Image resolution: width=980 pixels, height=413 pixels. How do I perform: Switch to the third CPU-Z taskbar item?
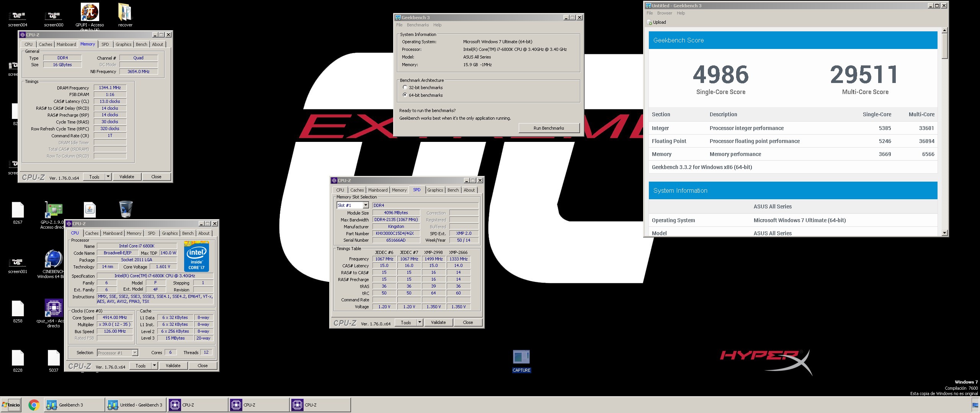click(320, 405)
